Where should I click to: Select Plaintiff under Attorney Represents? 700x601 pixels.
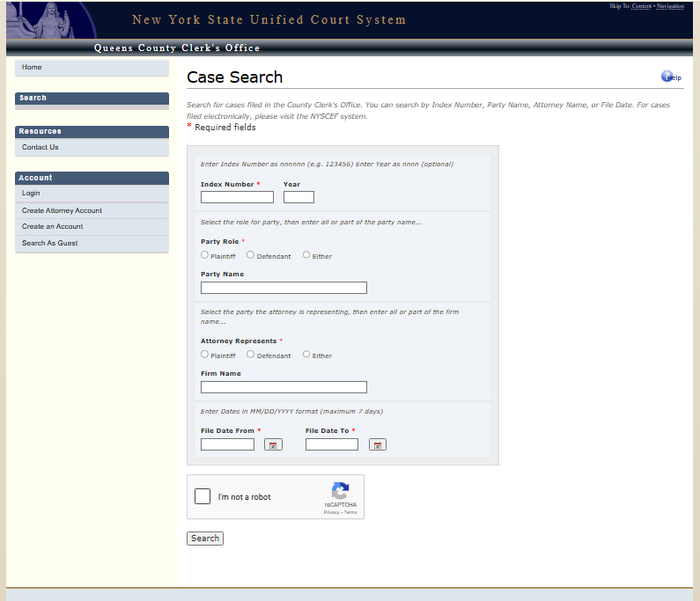205,355
